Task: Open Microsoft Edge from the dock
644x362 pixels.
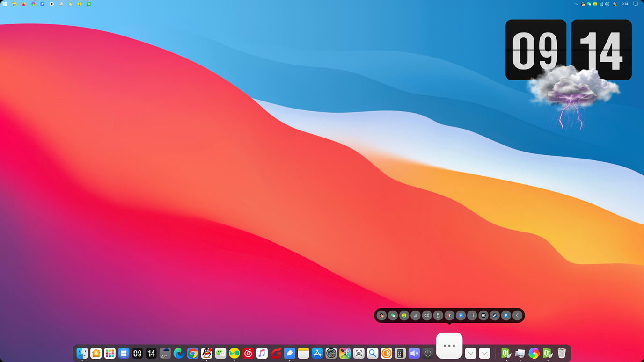Action: point(179,353)
